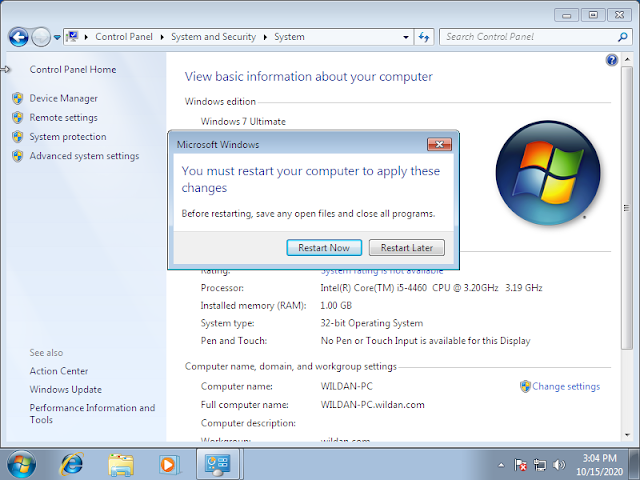Click Change settings link

point(566,387)
